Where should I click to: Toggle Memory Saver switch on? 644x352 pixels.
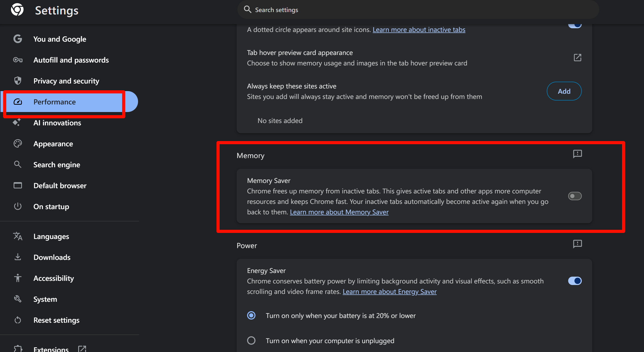click(575, 196)
